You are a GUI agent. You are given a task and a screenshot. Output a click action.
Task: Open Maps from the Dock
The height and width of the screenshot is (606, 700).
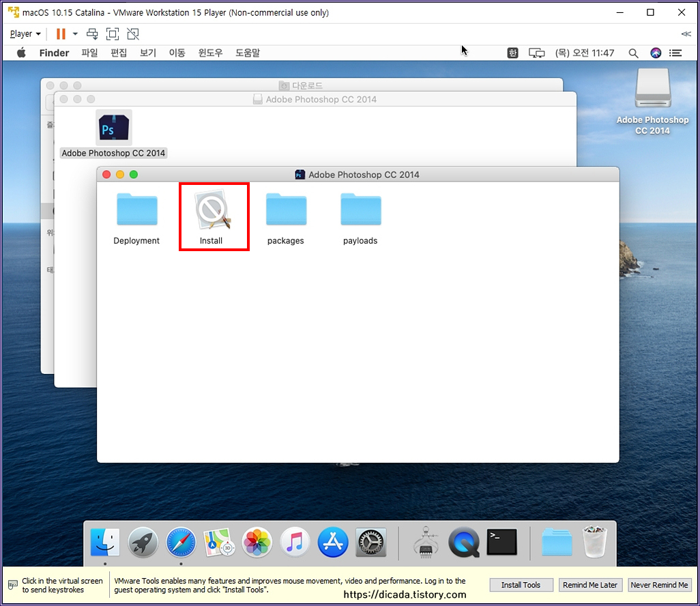(219, 542)
